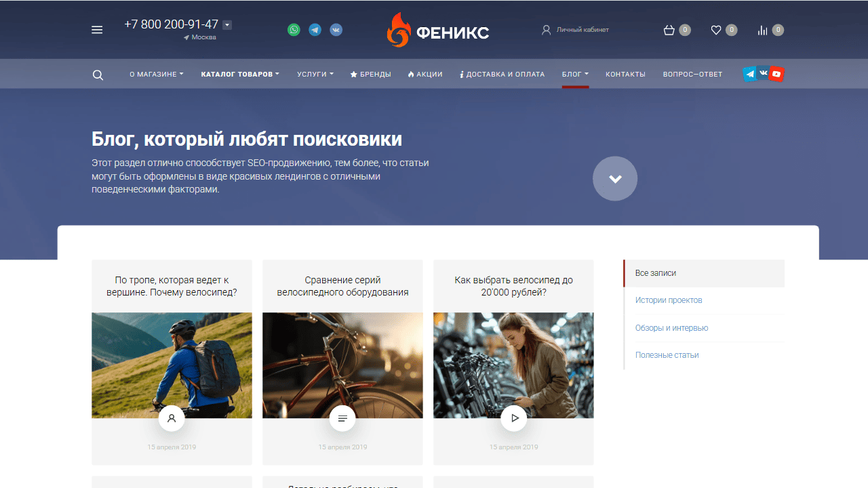Open the girl choosing bicycle thumbnail
This screenshot has width=868, height=488.
pyautogui.click(x=513, y=365)
